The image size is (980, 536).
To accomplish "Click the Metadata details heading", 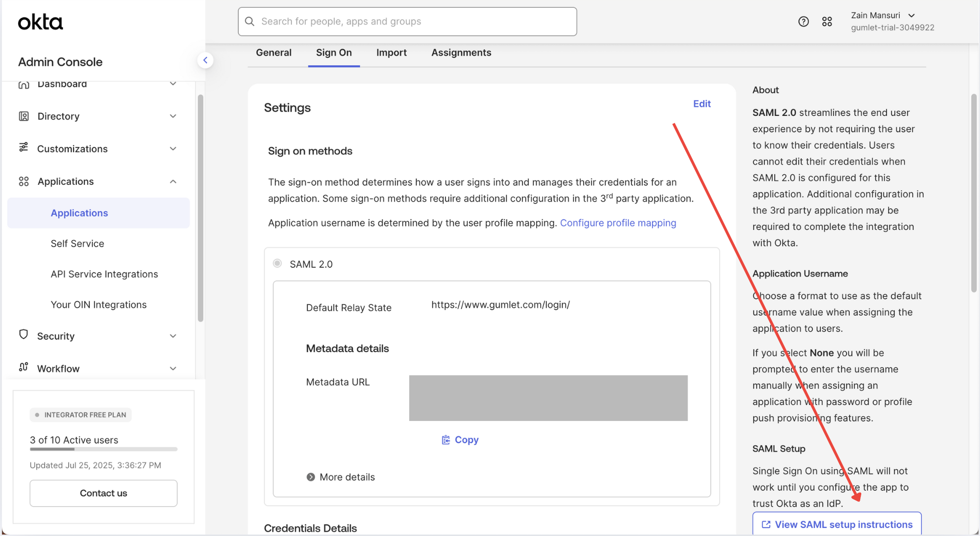I will pyautogui.click(x=347, y=348).
